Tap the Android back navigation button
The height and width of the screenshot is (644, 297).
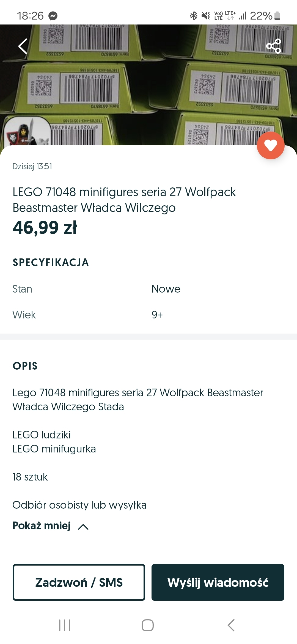(x=231, y=625)
